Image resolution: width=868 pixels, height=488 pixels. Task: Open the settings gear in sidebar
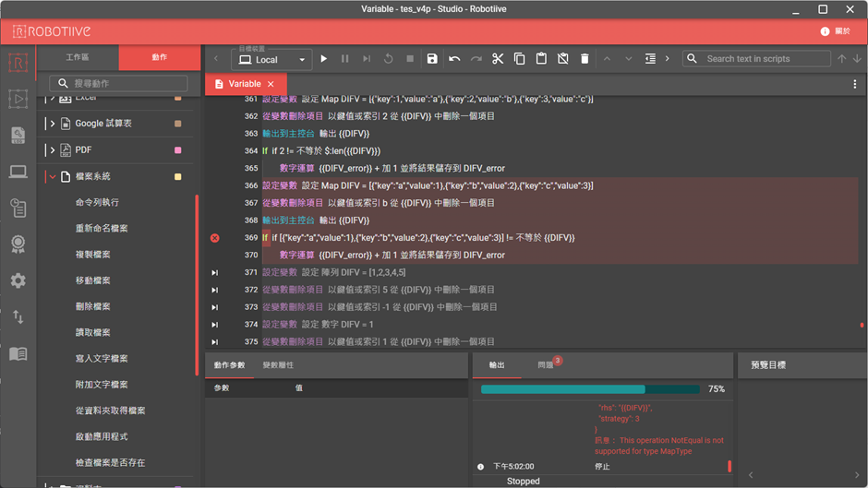pyautogui.click(x=18, y=280)
